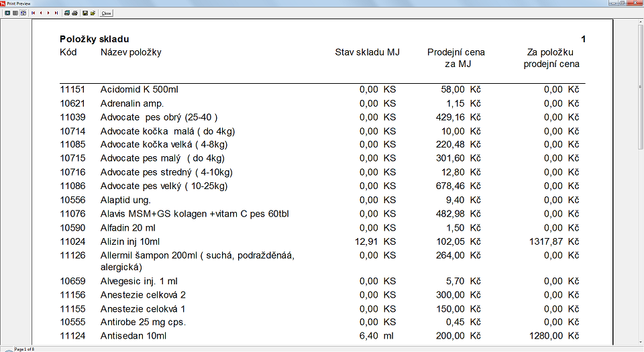Click the item name 'Alaptid ung.'
This screenshot has width=644, height=352.
[x=125, y=200]
